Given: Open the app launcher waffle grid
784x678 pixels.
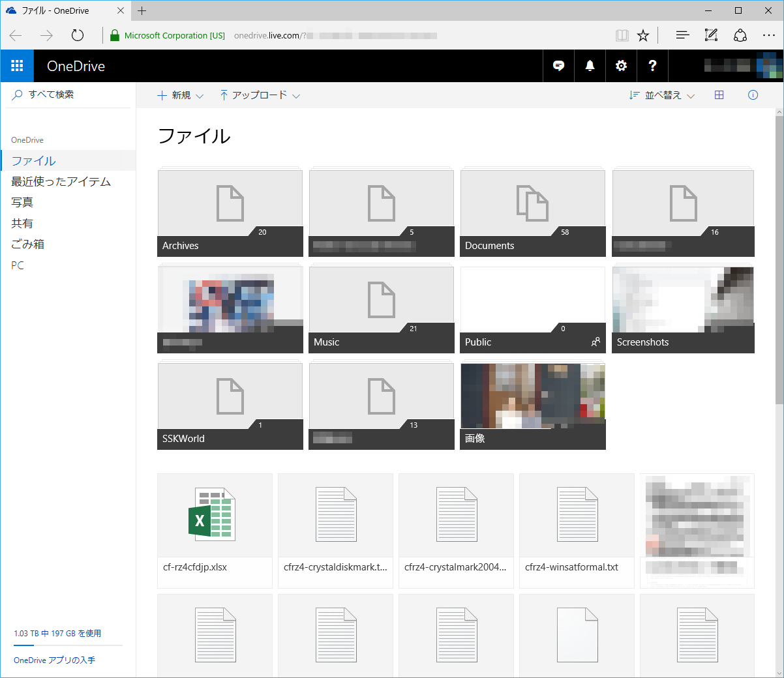Looking at the screenshot, I should point(17,66).
